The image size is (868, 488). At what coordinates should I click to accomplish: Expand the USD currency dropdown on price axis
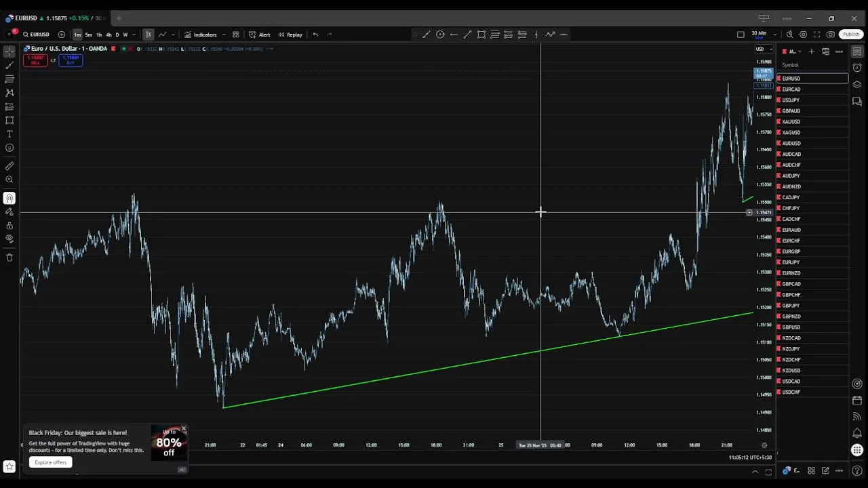point(764,49)
